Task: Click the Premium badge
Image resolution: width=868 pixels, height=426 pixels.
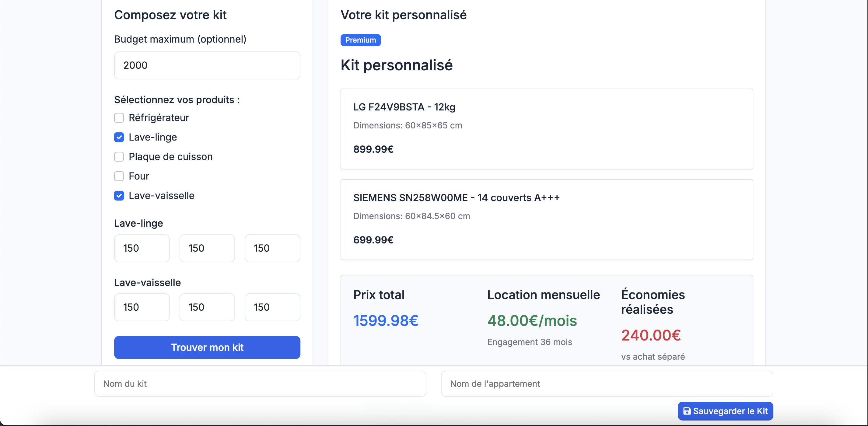Action: click(360, 40)
